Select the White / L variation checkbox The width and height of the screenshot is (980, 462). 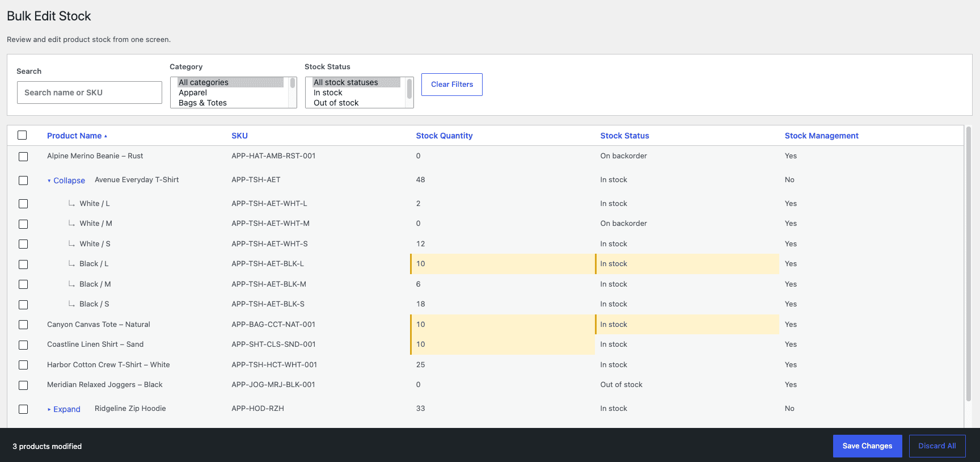point(23,204)
